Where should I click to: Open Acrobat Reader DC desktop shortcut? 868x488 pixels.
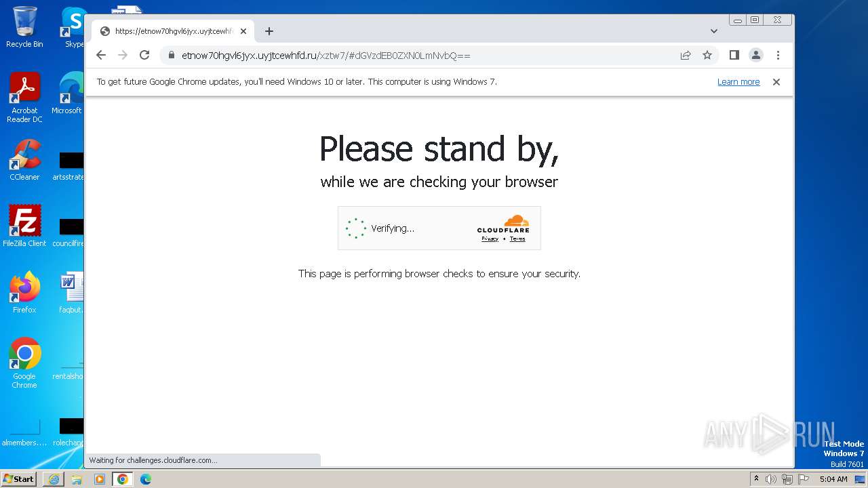(x=24, y=98)
